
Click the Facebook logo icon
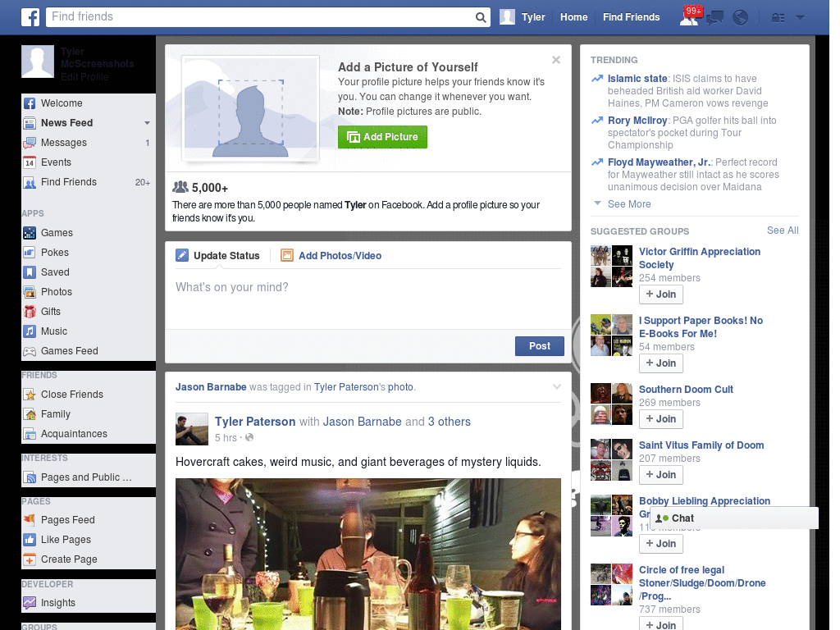pyautogui.click(x=30, y=17)
